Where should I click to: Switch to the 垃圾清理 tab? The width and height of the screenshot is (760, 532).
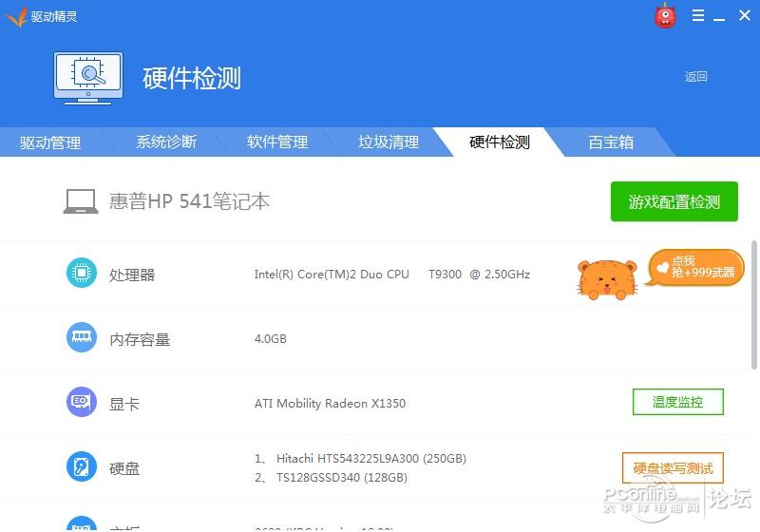point(389,142)
